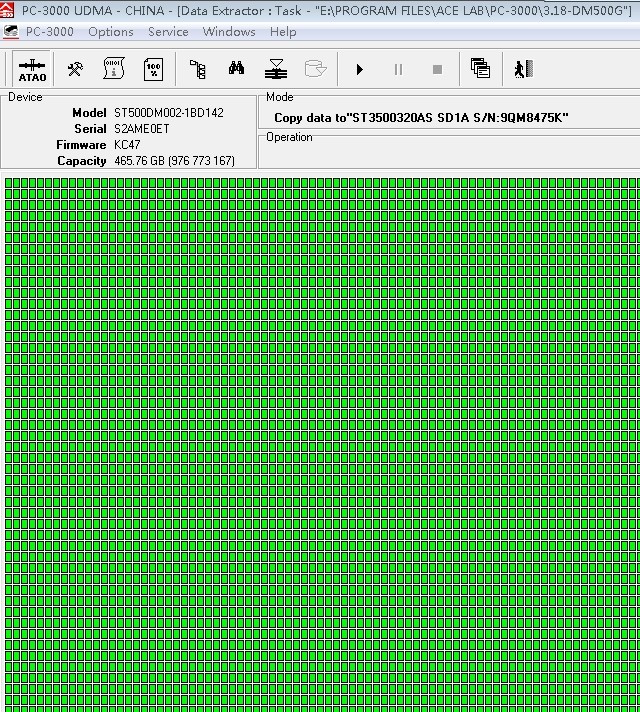Open the Windows menu
Screen dimensions: 640x712
229,32
